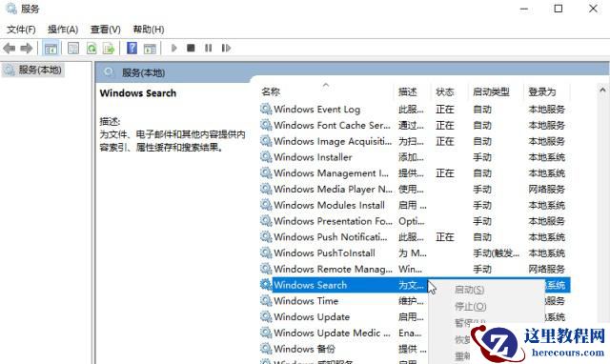Toggle the show/hide action pane icon
This screenshot has height=364, width=610.
click(x=150, y=49)
